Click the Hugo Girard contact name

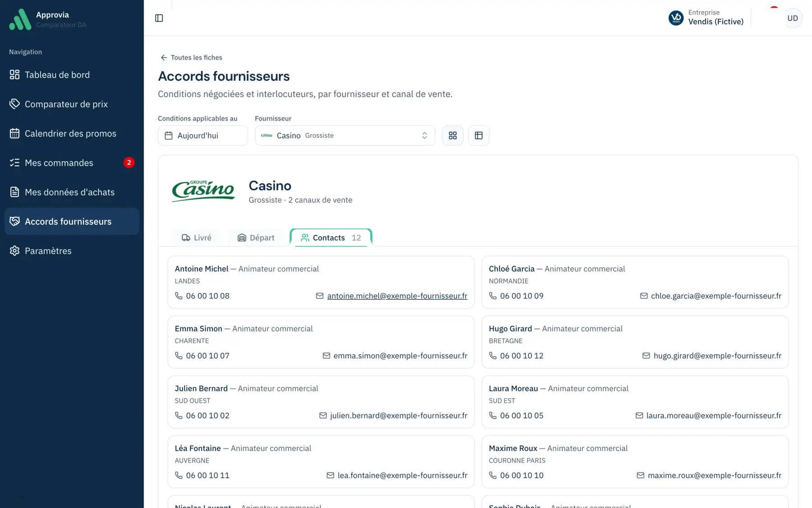(510, 328)
